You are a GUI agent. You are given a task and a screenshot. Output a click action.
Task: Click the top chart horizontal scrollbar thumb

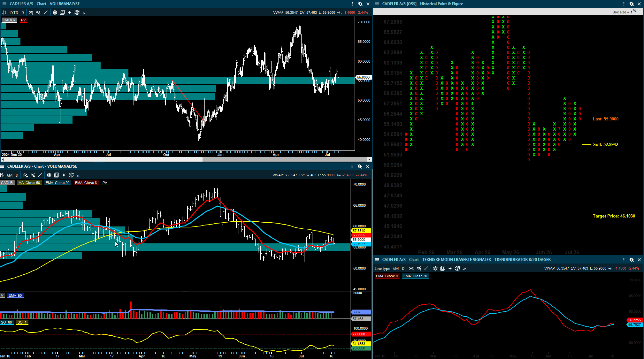pyautogui.click(x=285, y=159)
